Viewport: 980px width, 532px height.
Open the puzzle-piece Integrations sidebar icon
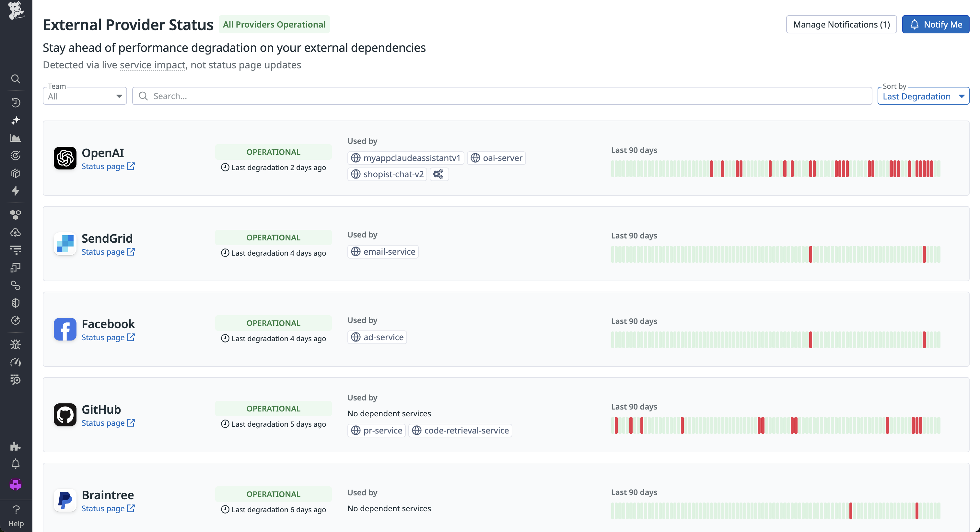(x=16, y=446)
